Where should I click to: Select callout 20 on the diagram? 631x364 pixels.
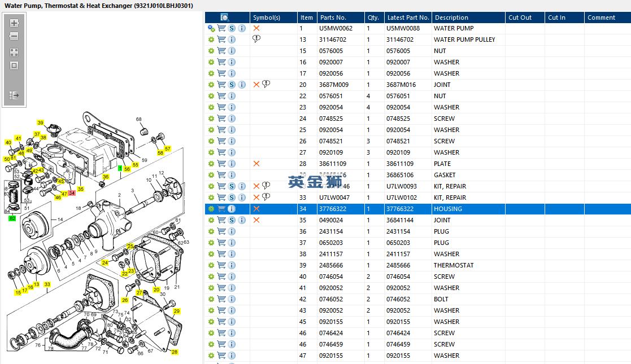click(156, 290)
